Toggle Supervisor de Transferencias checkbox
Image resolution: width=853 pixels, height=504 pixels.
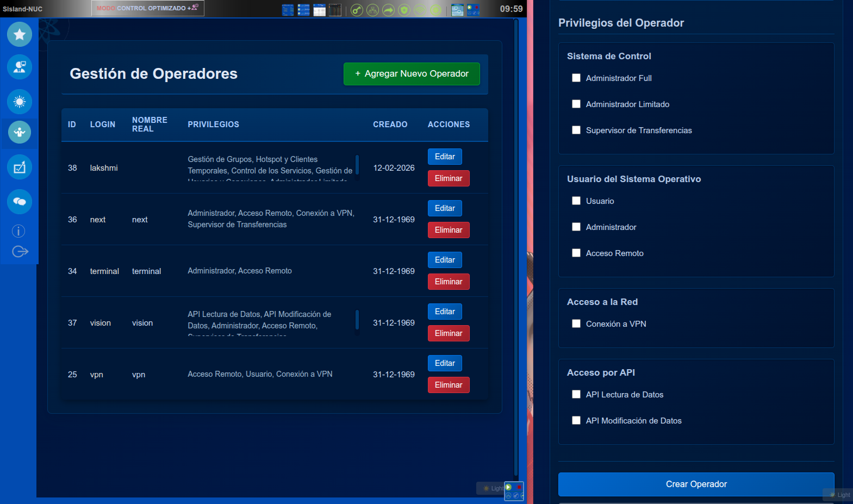click(x=576, y=130)
